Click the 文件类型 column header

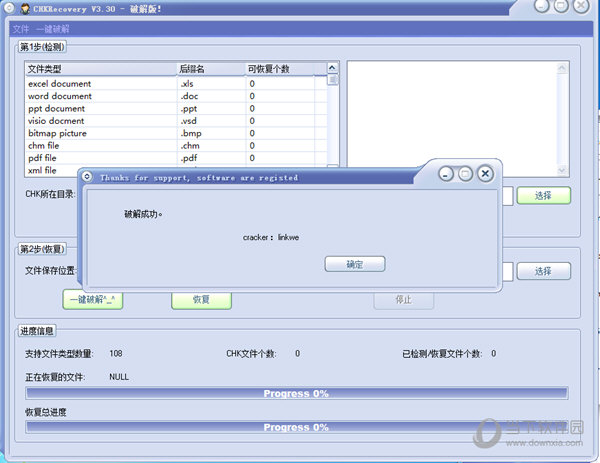101,69
